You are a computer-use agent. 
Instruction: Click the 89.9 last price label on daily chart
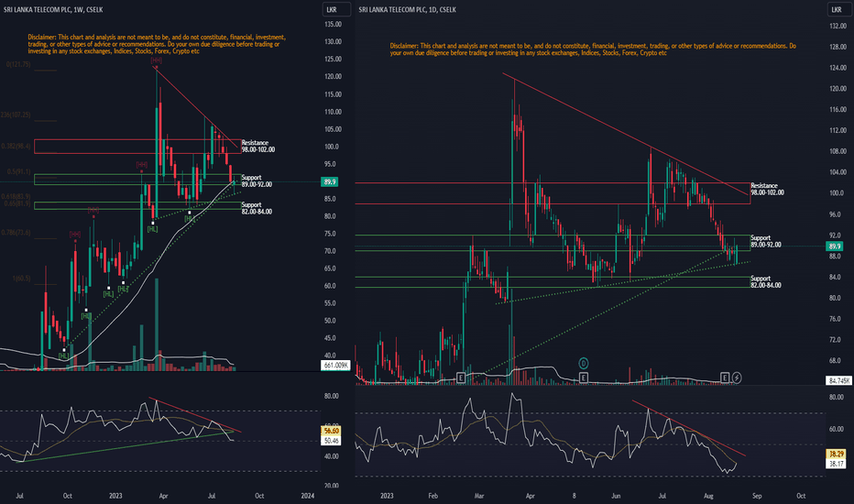835,247
